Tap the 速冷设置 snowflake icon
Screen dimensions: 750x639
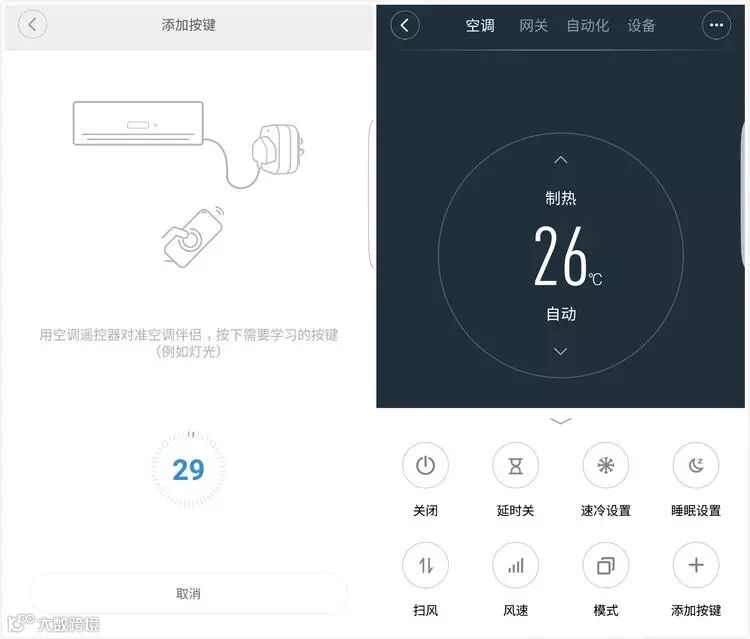click(x=606, y=465)
